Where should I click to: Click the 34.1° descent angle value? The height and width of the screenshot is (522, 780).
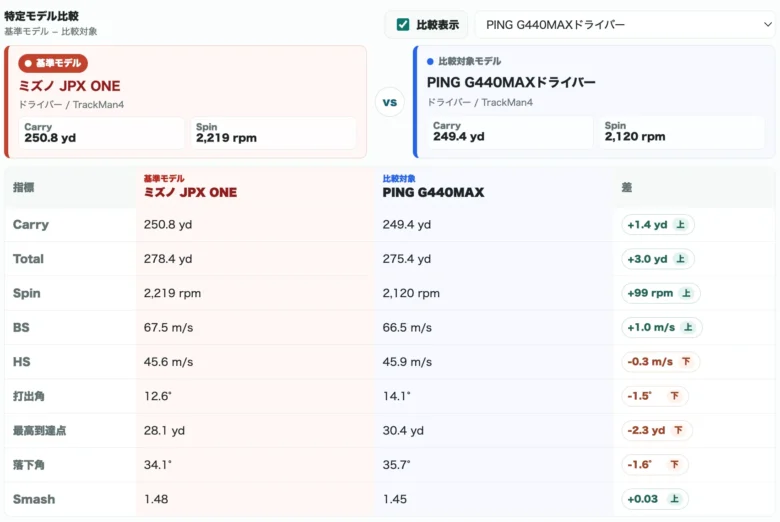point(158,465)
